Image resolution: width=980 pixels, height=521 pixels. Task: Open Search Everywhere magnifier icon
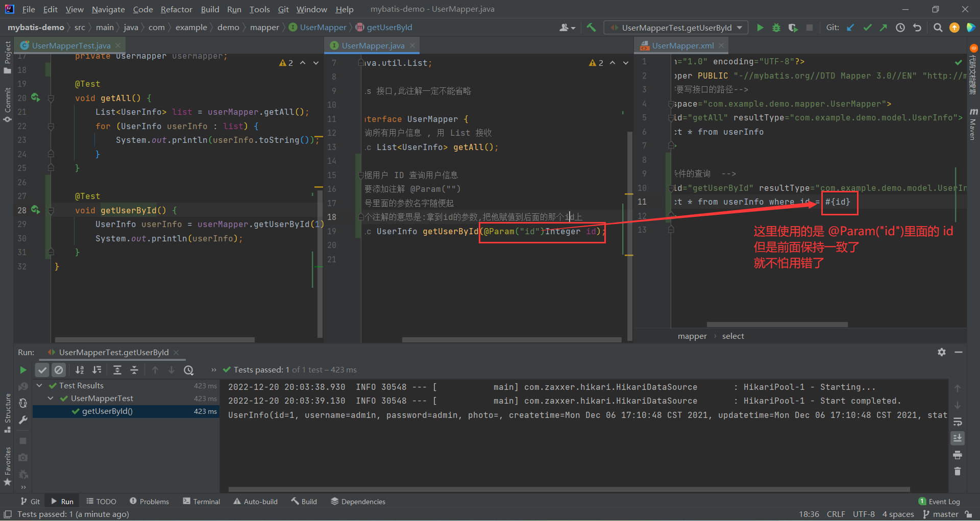pos(938,28)
